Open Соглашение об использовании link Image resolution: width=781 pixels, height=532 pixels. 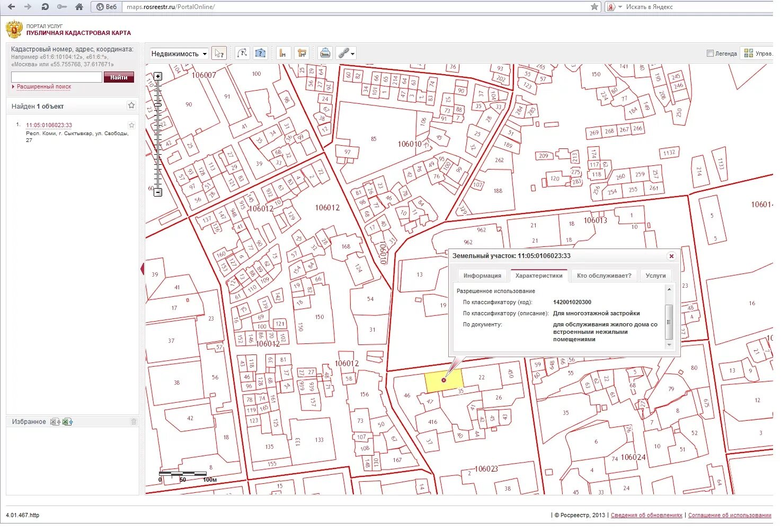(x=730, y=516)
